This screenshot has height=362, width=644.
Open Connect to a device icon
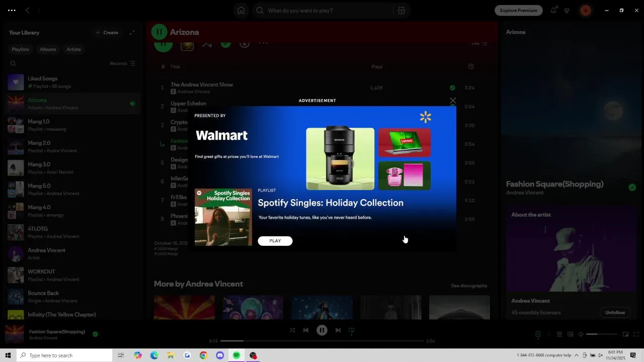[x=570, y=334]
